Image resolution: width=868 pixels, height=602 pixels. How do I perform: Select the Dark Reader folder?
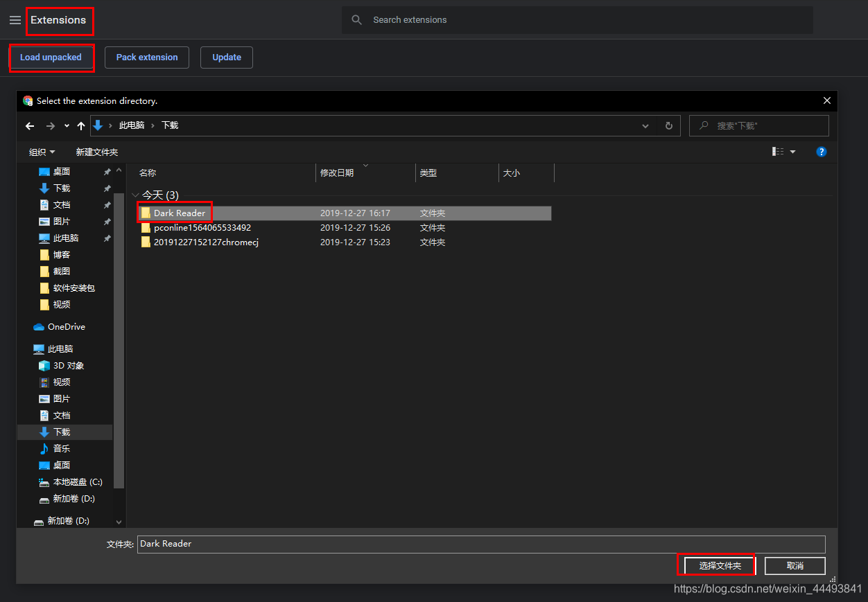[x=345, y=213]
